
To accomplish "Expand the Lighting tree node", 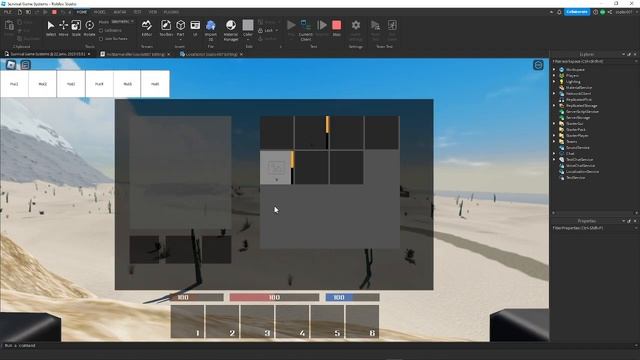I will click(x=554, y=82).
